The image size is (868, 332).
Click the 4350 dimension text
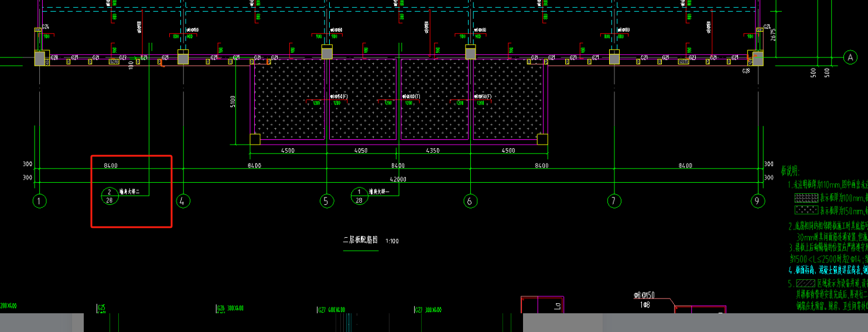pyautogui.click(x=434, y=151)
